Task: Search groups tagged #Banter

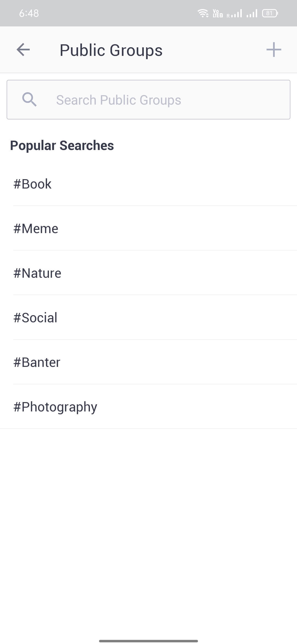Action: tap(37, 362)
